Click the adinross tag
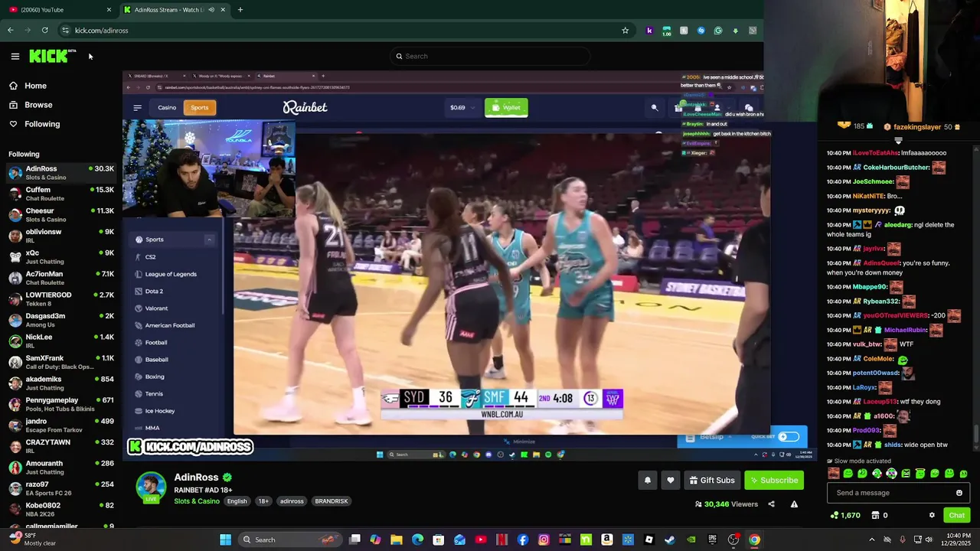980x551 pixels. pos(292,501)
